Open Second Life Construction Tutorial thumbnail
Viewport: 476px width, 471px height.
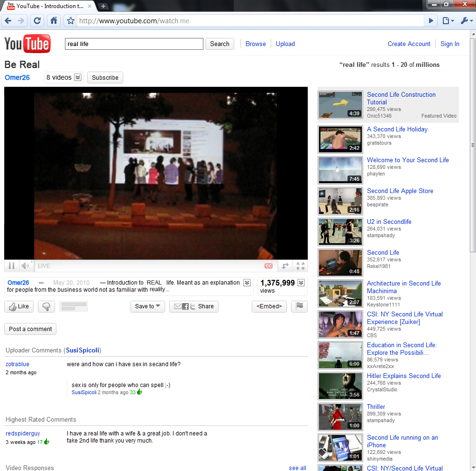tap(340, 105)
